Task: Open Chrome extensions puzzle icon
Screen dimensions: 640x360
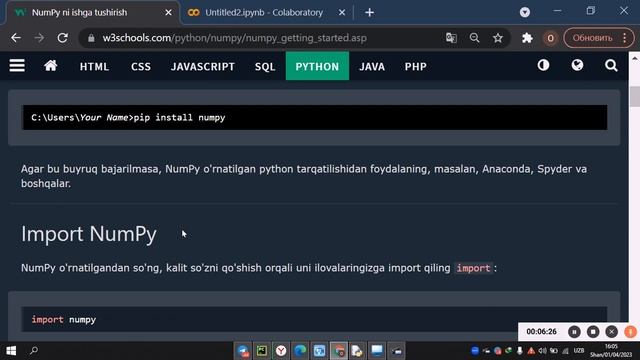Action: click(x=527, y=38)
